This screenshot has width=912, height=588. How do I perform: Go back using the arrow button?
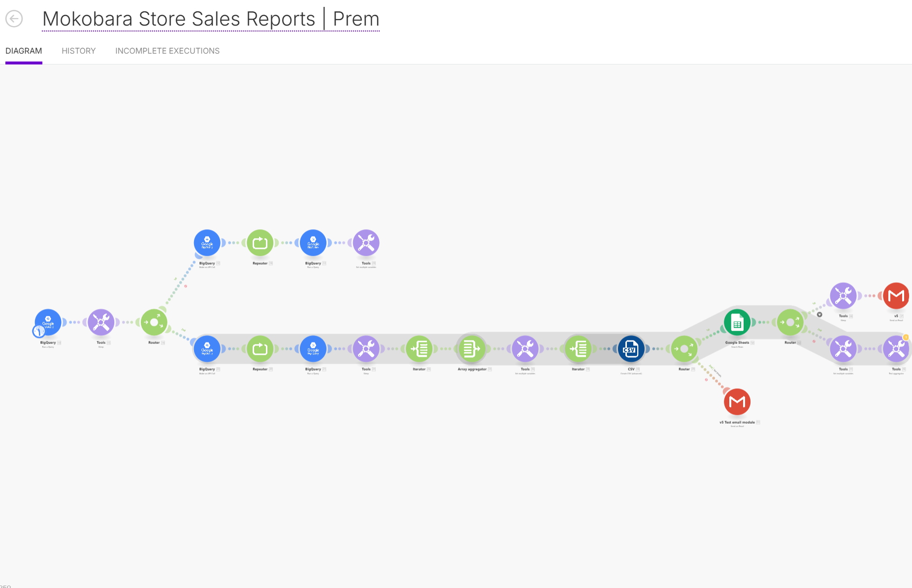[x=14, y=19]
